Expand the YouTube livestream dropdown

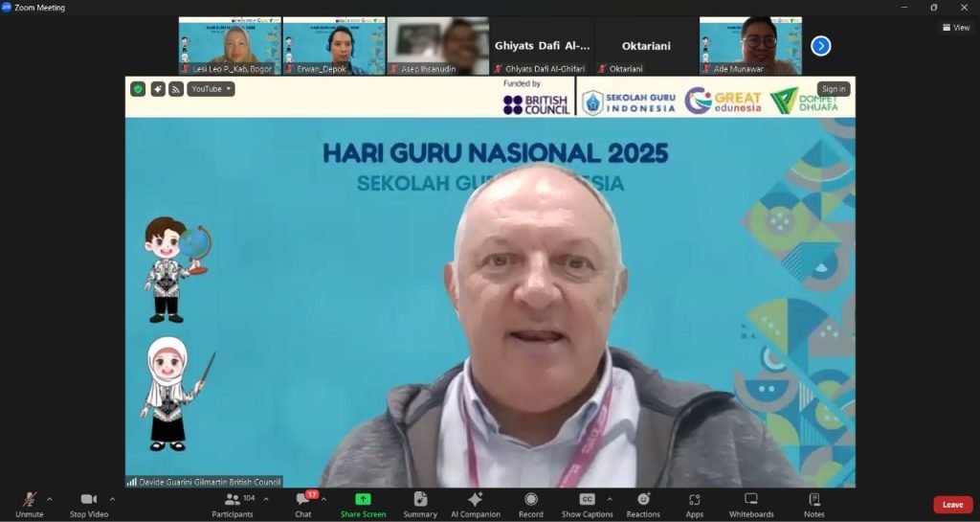211,89
